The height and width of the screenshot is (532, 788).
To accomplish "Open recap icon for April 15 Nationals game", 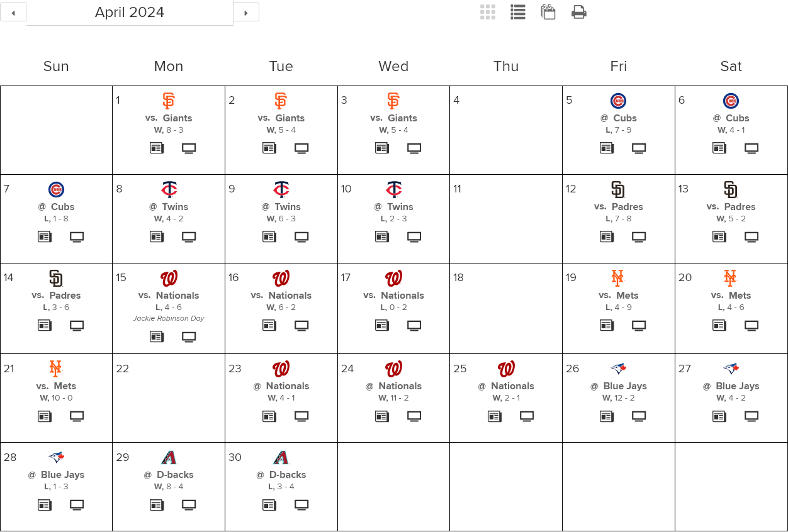I will (157, 336).
